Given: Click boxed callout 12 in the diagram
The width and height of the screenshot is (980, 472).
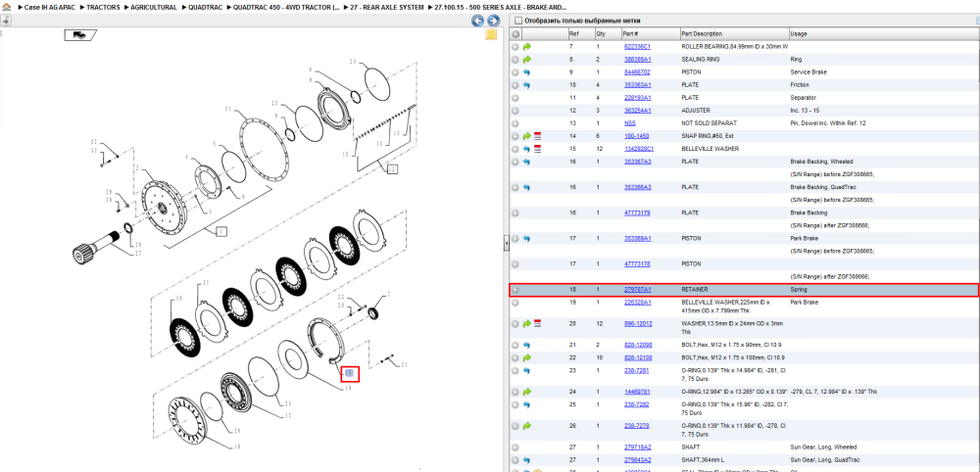Looking at the screenshot, I should pos(392,168).
